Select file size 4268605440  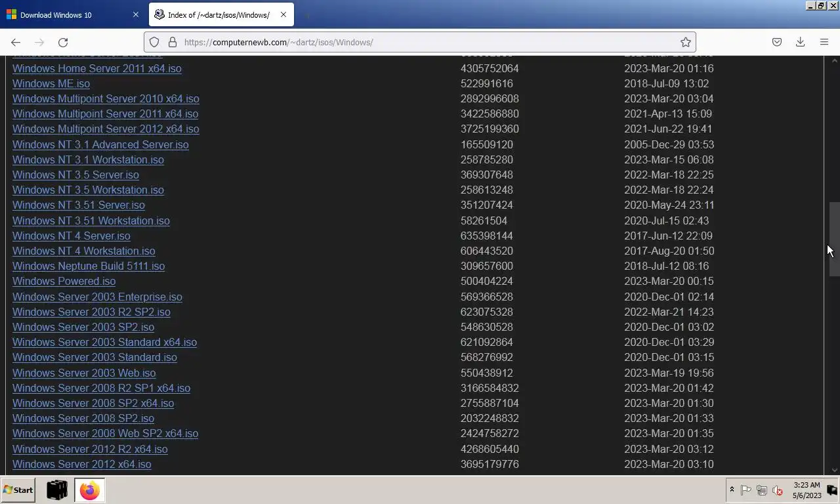[x=490, y=449]
